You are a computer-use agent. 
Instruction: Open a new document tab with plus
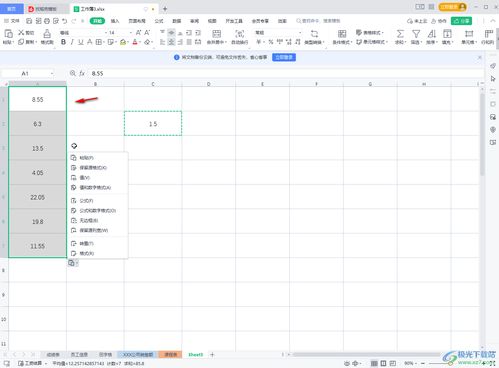[165, 9]
